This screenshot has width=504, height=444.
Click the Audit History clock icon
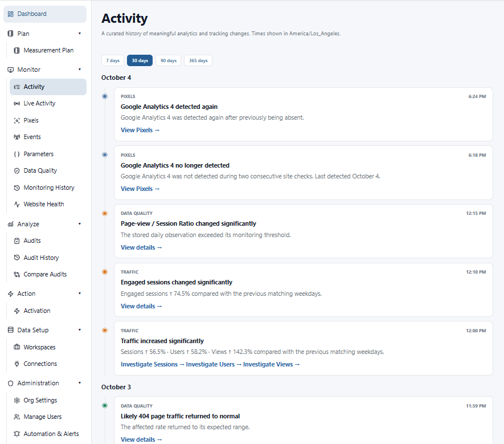click(17, 258)
